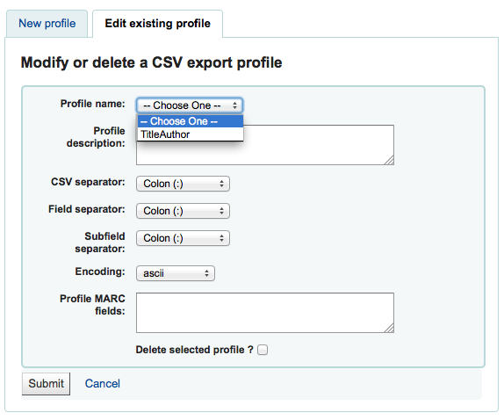
Task: Open the Field separator dropdown
Action: click(x=183, y=211)
